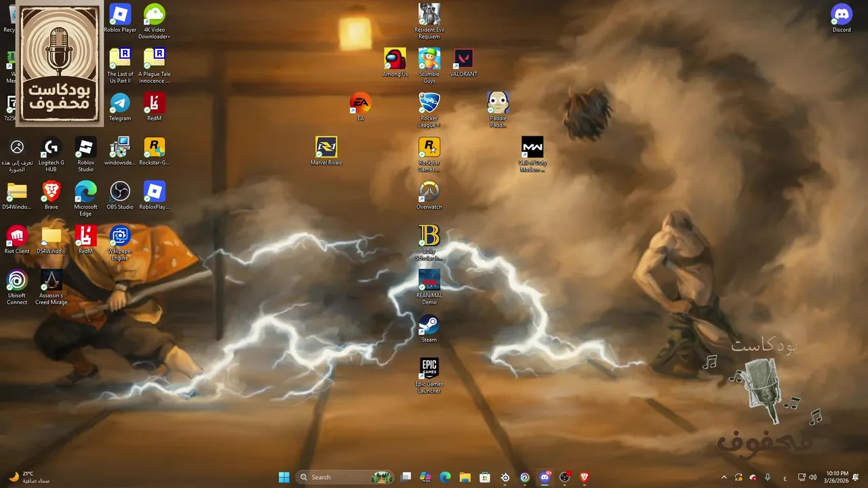Click the microphone icon in system tray
Viewport: 868px width, 488px height.
click(768, 477)
